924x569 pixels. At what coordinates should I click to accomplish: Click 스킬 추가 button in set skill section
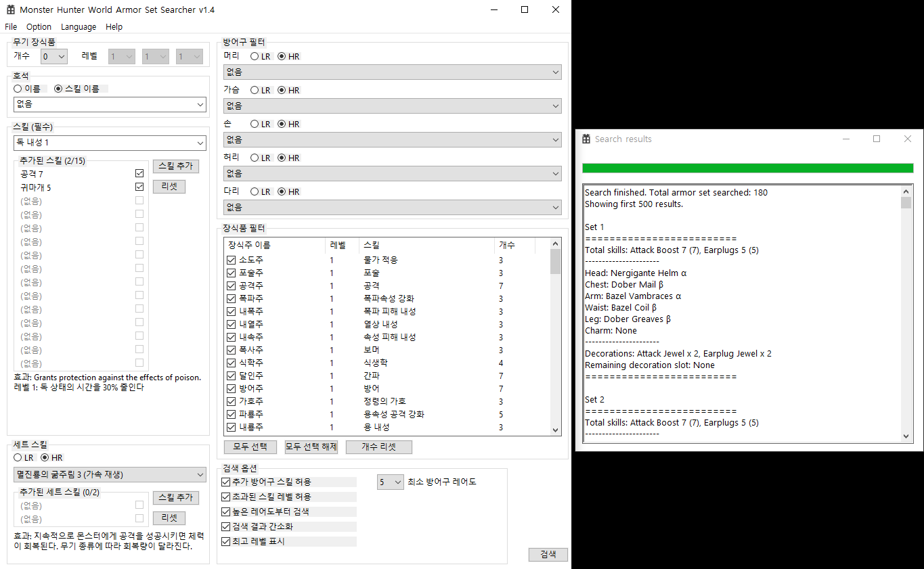coord(175,497)
